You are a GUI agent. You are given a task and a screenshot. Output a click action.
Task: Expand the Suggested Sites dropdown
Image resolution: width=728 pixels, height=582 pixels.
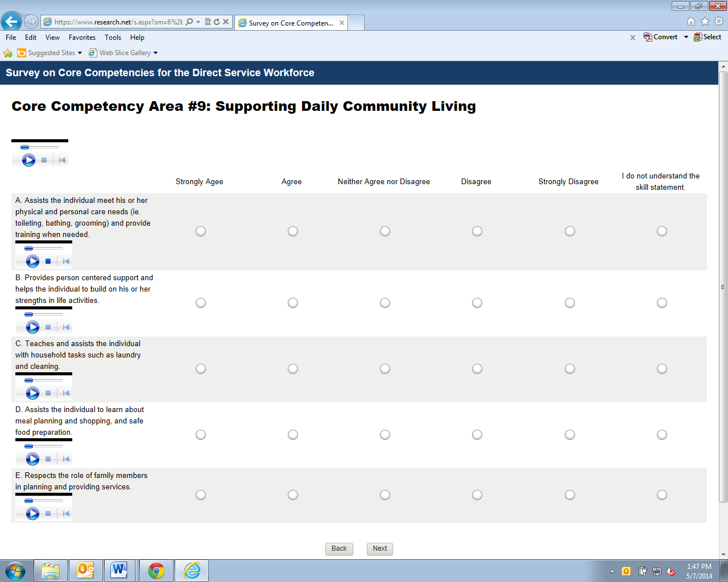click(x=80, y=53)
